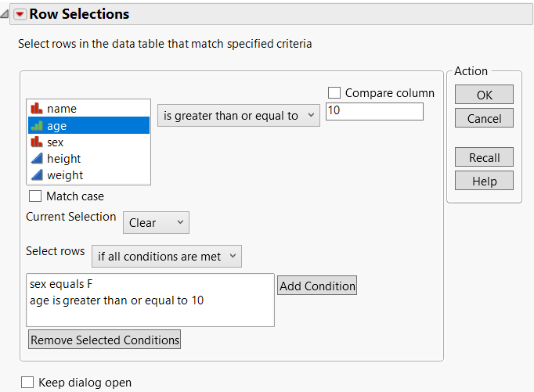This screenshot has width=534, height=392.
Task: Open the 'is greater than or equal to' dropdown
Action: [239, 116]
